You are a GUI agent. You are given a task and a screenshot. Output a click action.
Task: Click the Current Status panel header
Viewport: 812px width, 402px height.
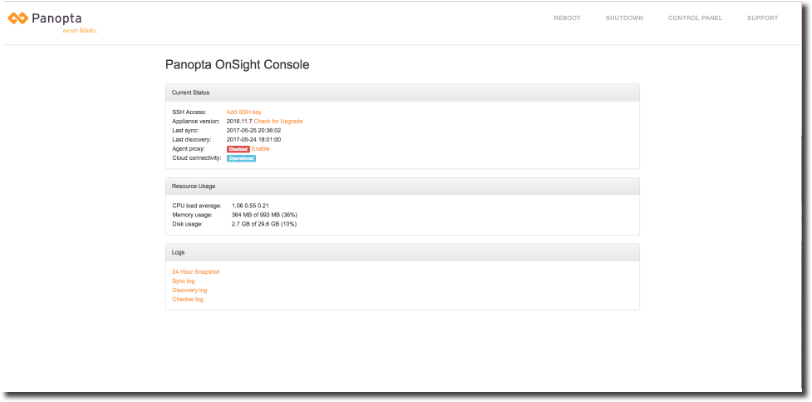[402, 93]
